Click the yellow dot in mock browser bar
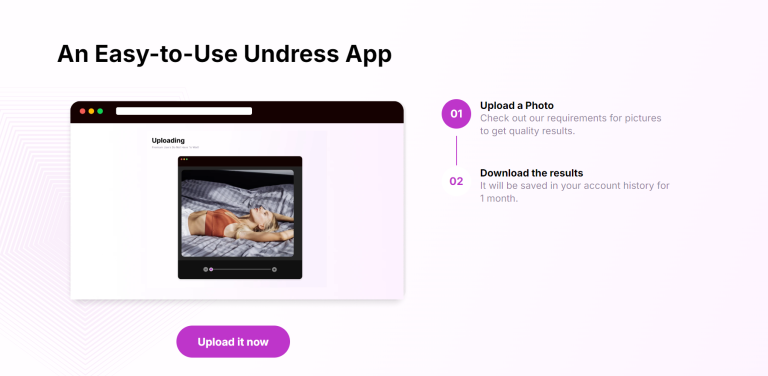This screenshot has height=376, width=768. (x=91, y=111)
